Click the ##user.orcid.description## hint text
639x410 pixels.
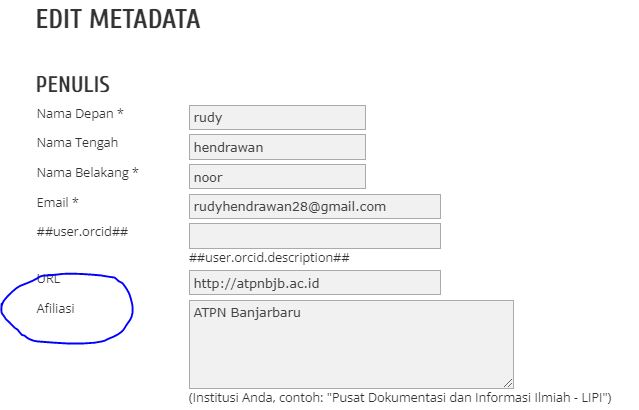269,257
